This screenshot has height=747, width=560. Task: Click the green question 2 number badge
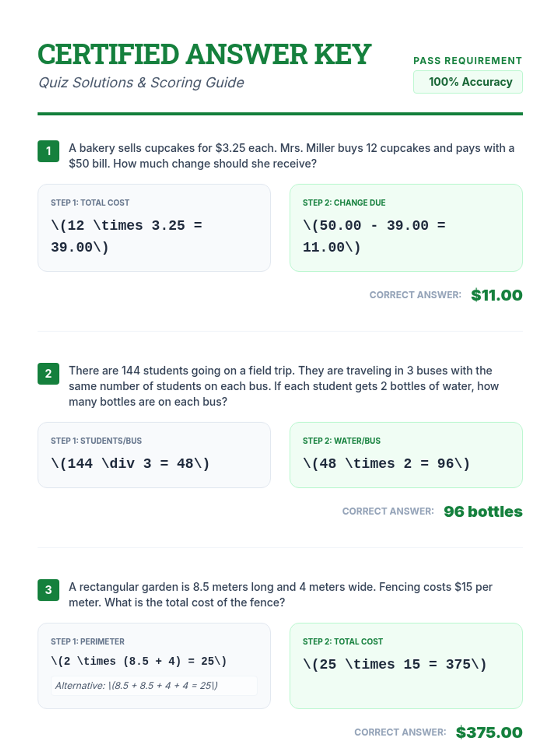[x=48, y=373]
